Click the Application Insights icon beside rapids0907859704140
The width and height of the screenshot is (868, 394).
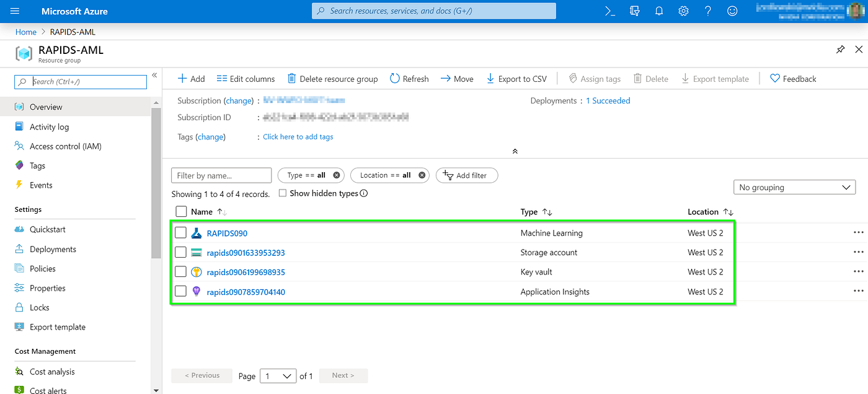197,291
